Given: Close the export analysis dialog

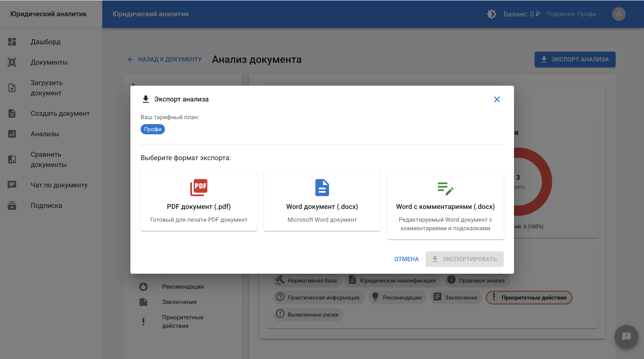Looking at the screenshot, I should (497, 99).
